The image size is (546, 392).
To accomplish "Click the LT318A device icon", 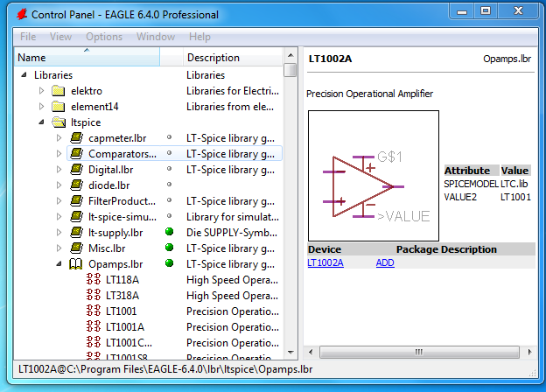I will pyautogui.click(x=94, y=295).
